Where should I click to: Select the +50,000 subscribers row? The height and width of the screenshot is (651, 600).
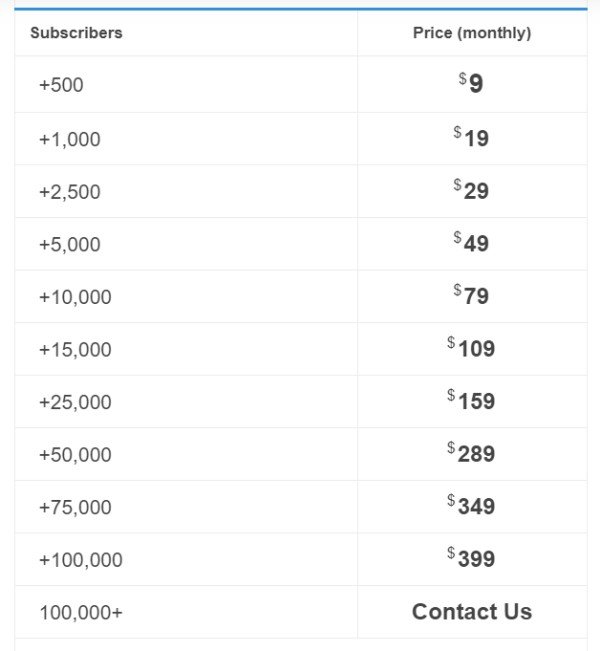pyautogui.click(x=301, y=454)
